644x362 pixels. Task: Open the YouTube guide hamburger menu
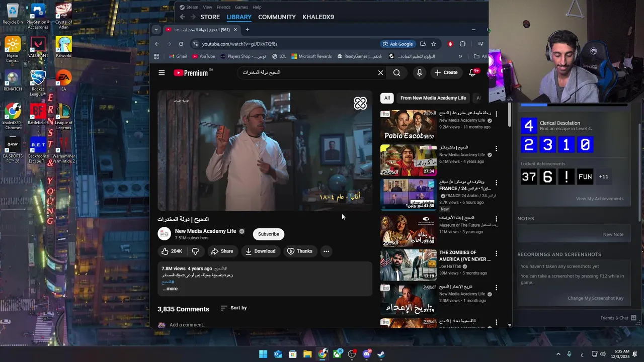162,73
